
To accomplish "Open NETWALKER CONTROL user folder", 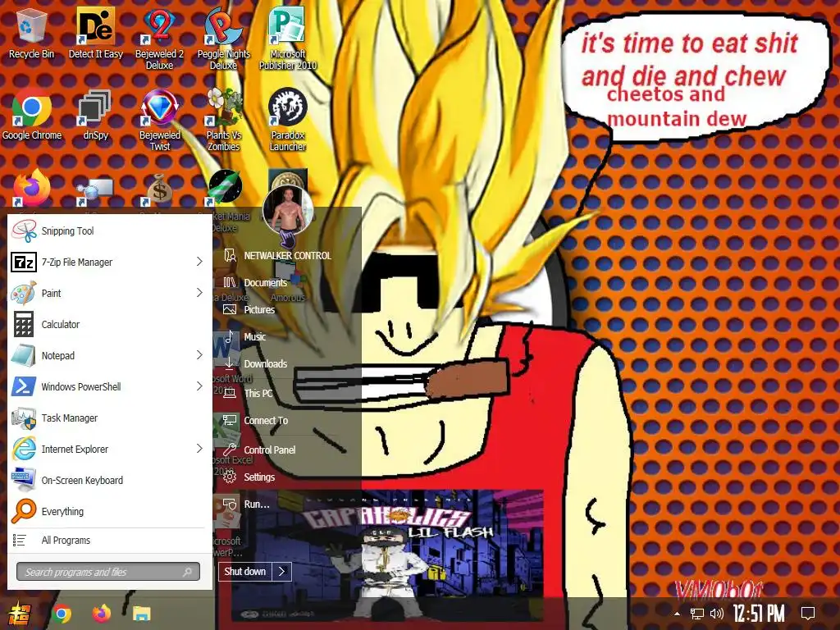I will [x=287, y=256].
